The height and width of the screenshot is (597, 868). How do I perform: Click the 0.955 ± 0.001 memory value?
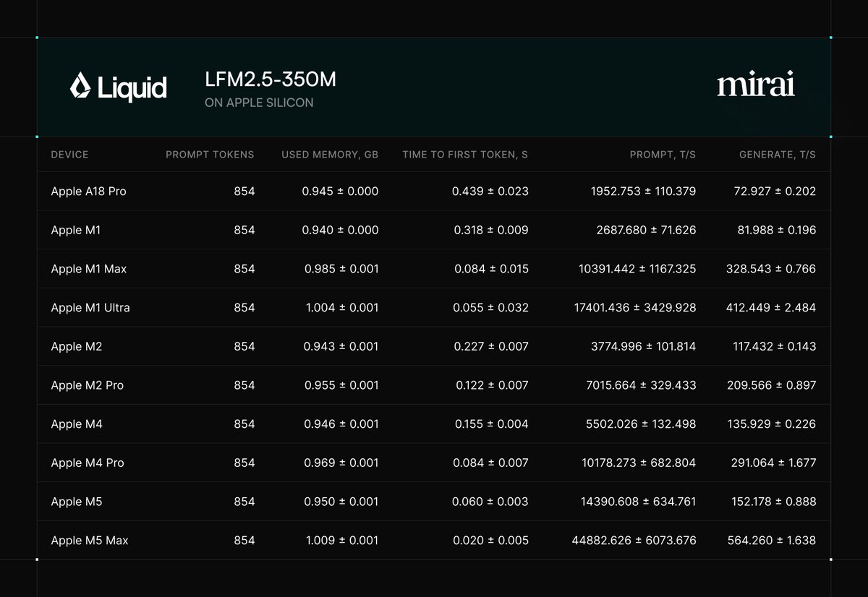coord(341,385)
